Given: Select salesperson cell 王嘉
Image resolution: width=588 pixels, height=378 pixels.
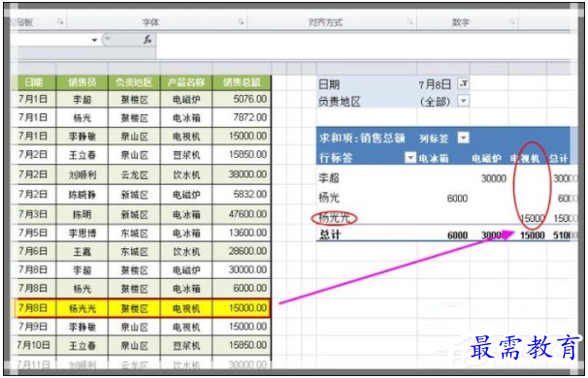Looking at the screenshot, I should pos(82,251).
